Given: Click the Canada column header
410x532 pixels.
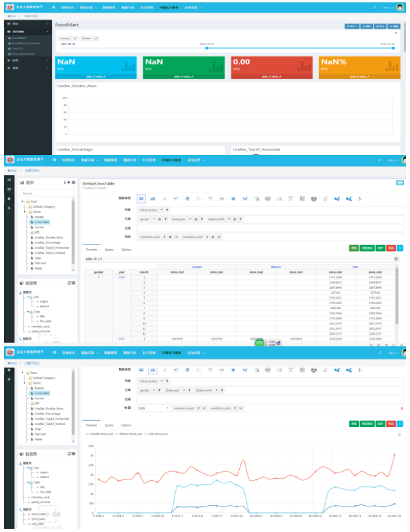Looking at the screenshot, I should click(197, 267).
